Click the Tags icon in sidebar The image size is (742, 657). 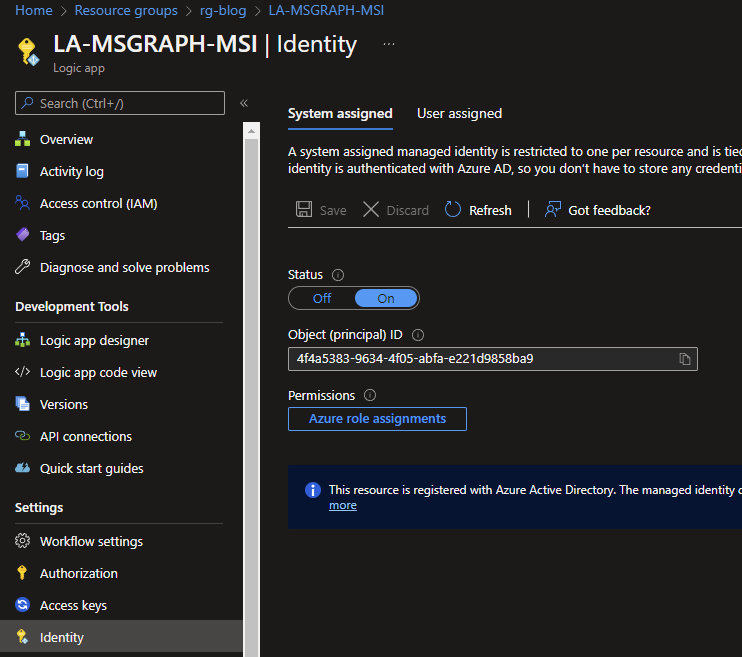click(23, 236)
